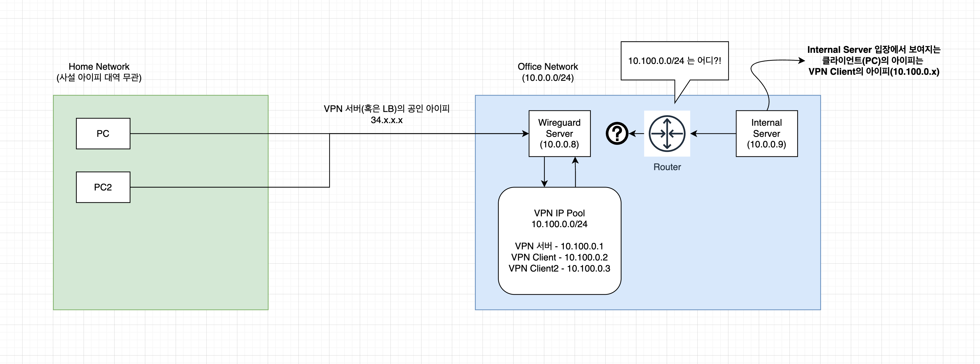Image resolution: width=980 pixels, height=364 pixels.
Task: Select the PC2 connector line
Action: coord(228,187)
